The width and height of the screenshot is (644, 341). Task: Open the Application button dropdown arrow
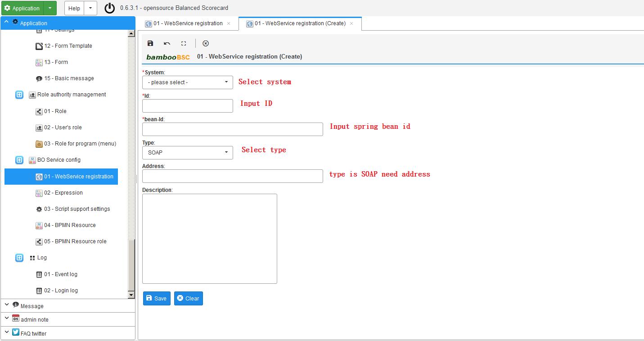click(50, 8)
